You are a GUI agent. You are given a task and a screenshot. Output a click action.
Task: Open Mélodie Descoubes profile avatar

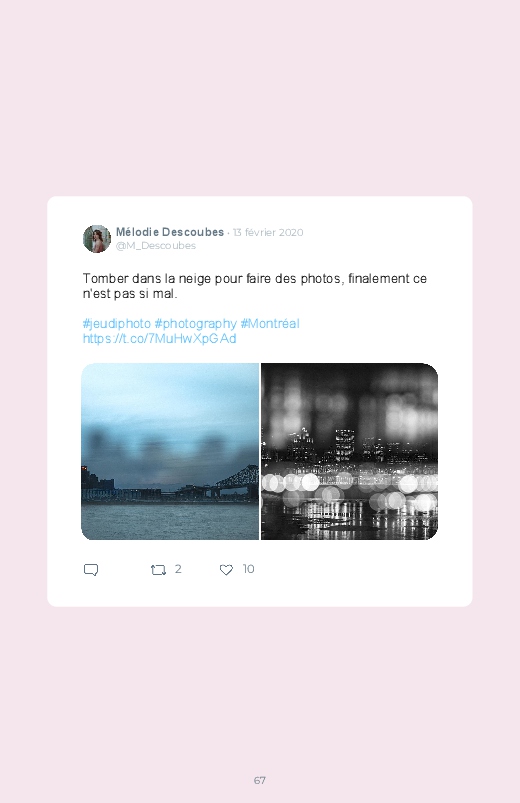(97, 239)
